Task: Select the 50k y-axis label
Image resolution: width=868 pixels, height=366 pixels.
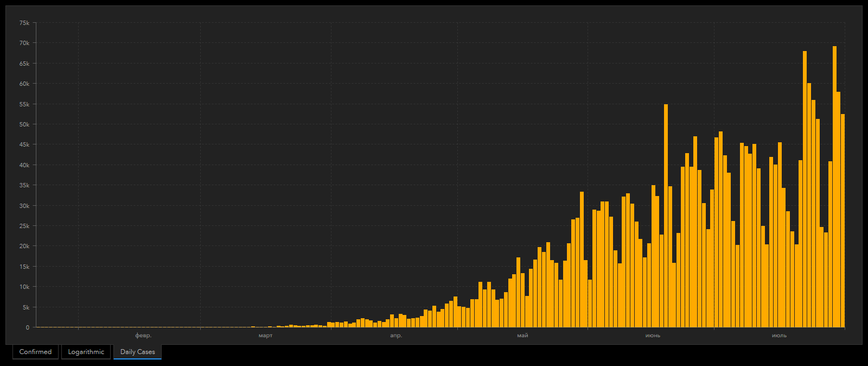Action: tap(24, 124)
